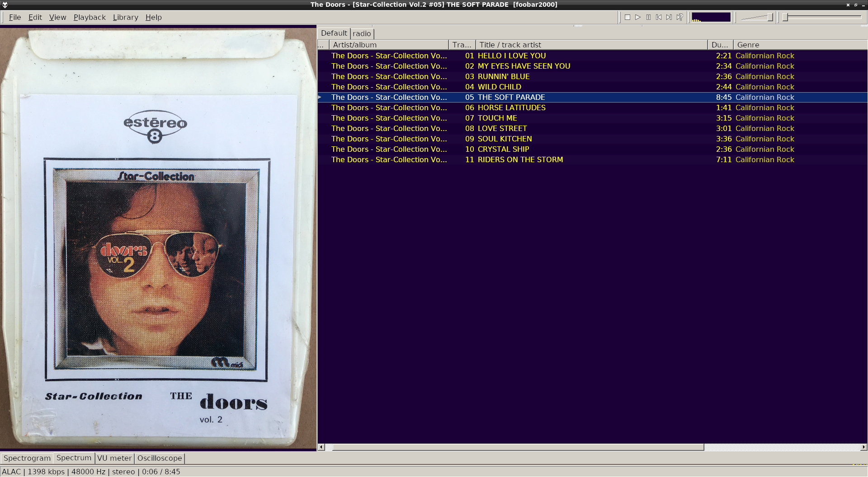The image size is (868, 477).
Task: Select track RIDERS ON THE STORM
Action: point(592,159)
